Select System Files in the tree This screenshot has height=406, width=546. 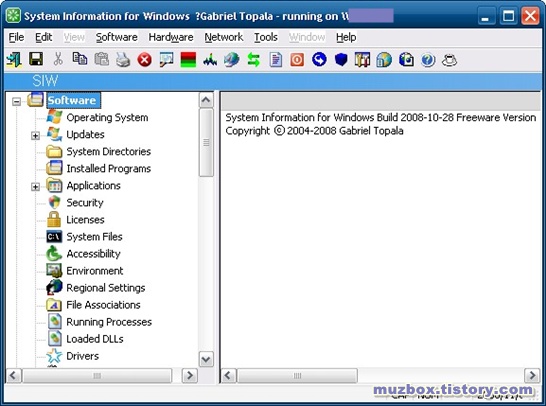[94, 237]
